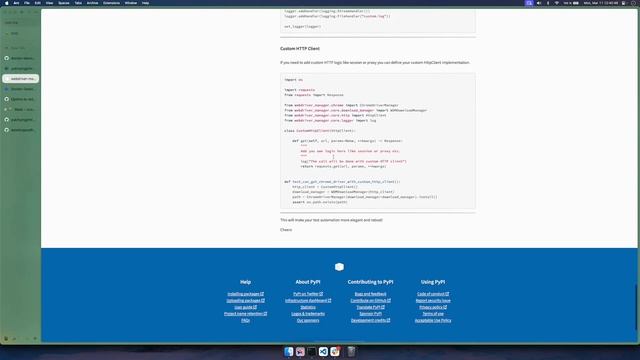Open the Installing packages link
This screenshot has height=360, width=640.
245,294
